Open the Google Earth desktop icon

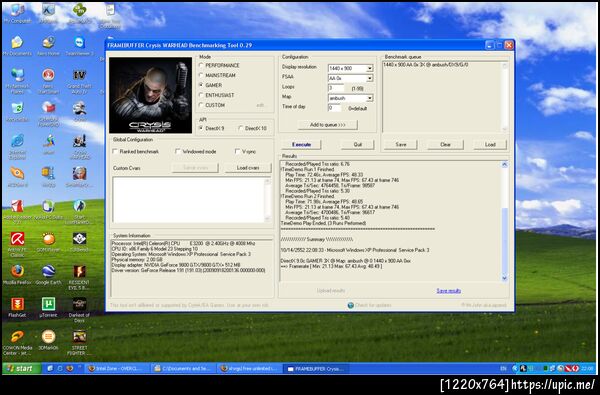coord(49,275)
